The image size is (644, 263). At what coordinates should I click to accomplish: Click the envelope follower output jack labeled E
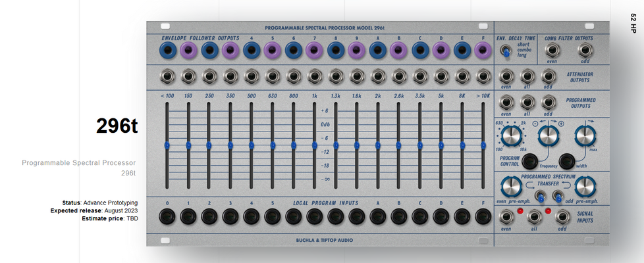tap(462, 51)
